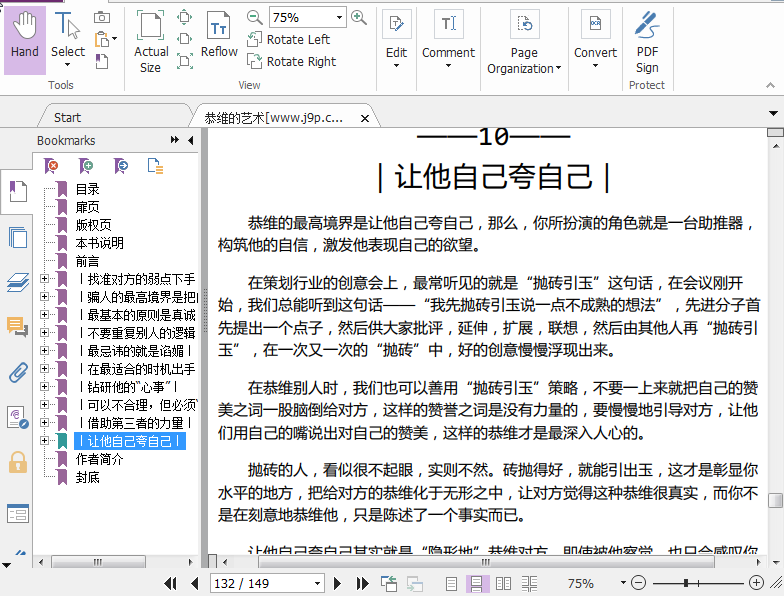The image size is (784, 596).
Task: Toggle continuous facing view mode
Action: (x=528, y=583)
